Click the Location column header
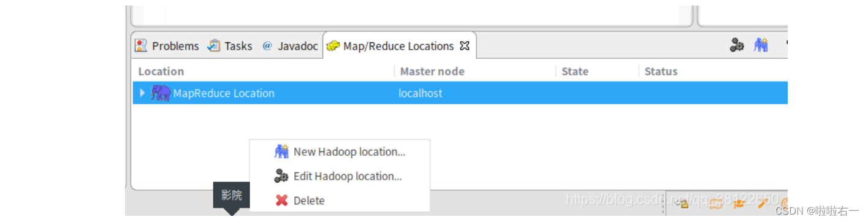This screenshot has width=868, height=222. pos(161,71)
